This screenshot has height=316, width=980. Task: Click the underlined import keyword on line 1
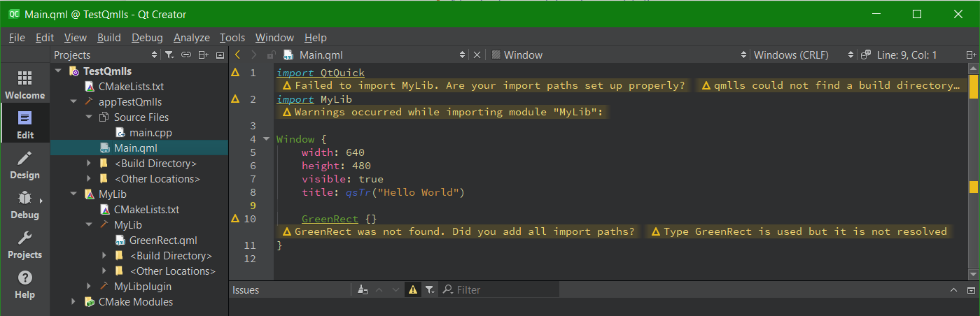click(295, 72)
